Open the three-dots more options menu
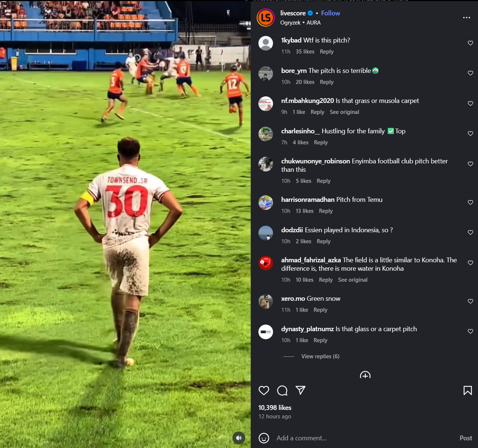 click(467, 18)
